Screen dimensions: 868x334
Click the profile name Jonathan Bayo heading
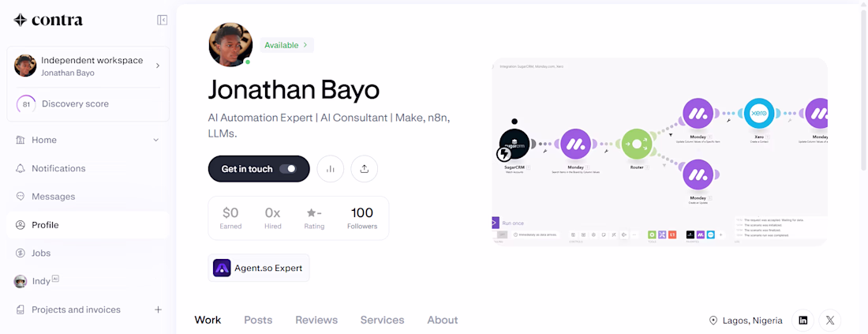294,89
